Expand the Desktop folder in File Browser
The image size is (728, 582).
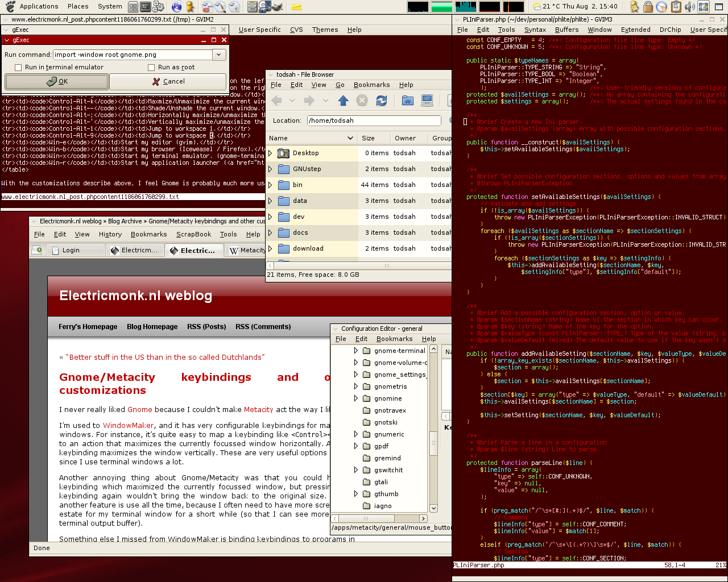[271, 153]
